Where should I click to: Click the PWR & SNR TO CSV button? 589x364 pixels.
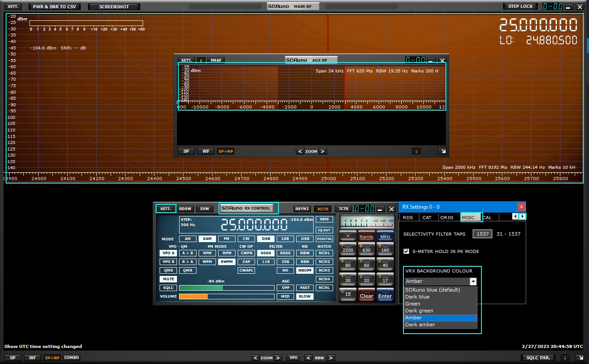(x=54, y=7)
